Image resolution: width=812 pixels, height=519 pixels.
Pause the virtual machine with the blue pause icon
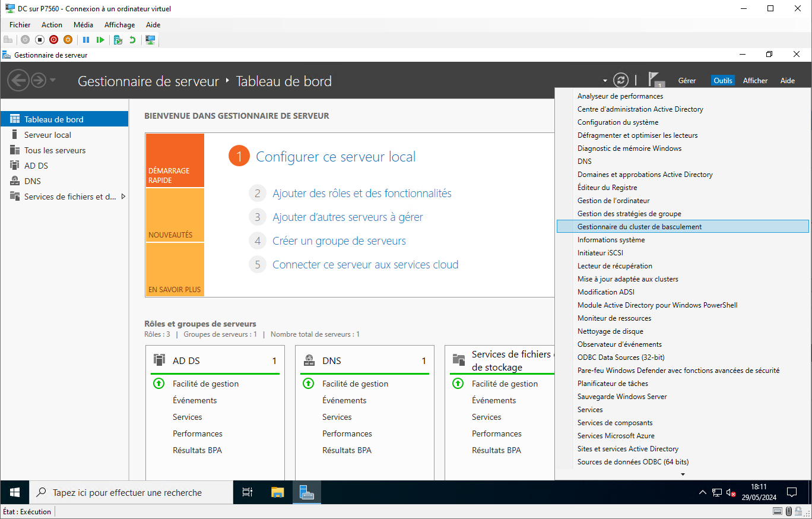click(x=86, y=40)
